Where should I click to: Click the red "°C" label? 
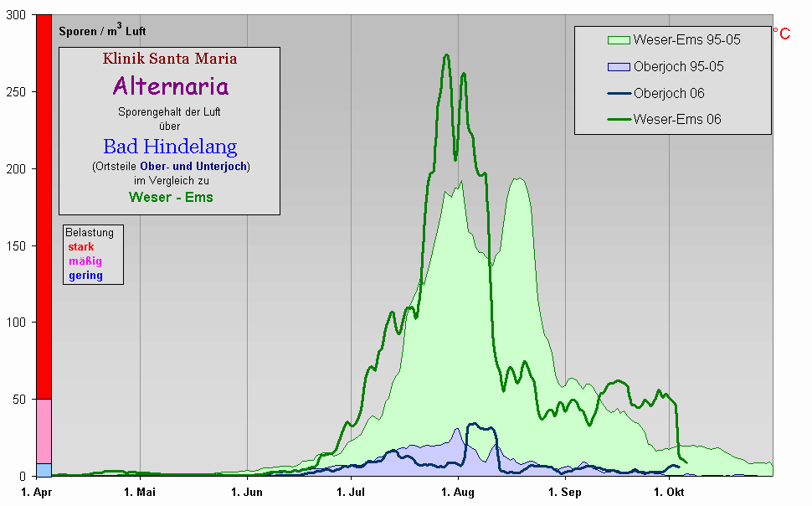782,34
